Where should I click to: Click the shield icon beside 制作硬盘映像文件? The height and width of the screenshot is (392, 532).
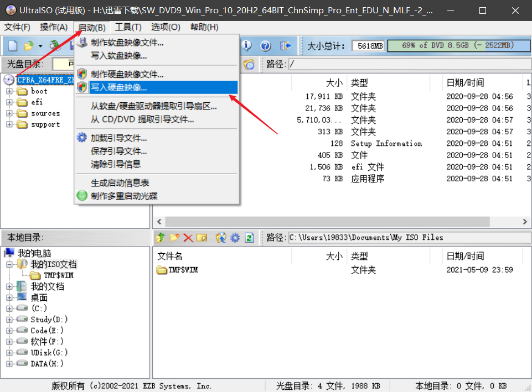[82, 74]
